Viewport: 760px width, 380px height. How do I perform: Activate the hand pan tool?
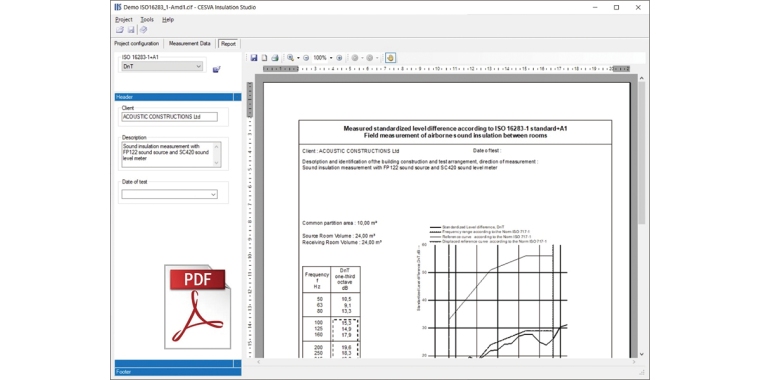click(391, 58)
